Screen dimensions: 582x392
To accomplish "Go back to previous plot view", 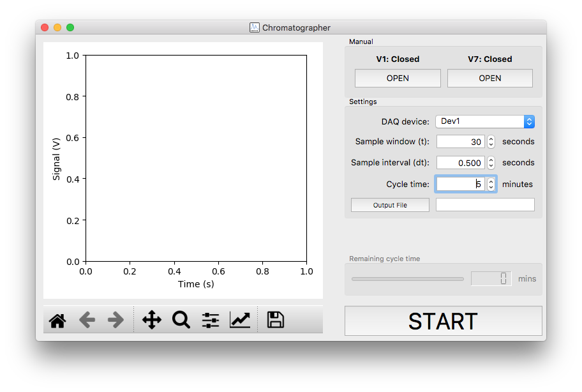I will click(87, 320).
